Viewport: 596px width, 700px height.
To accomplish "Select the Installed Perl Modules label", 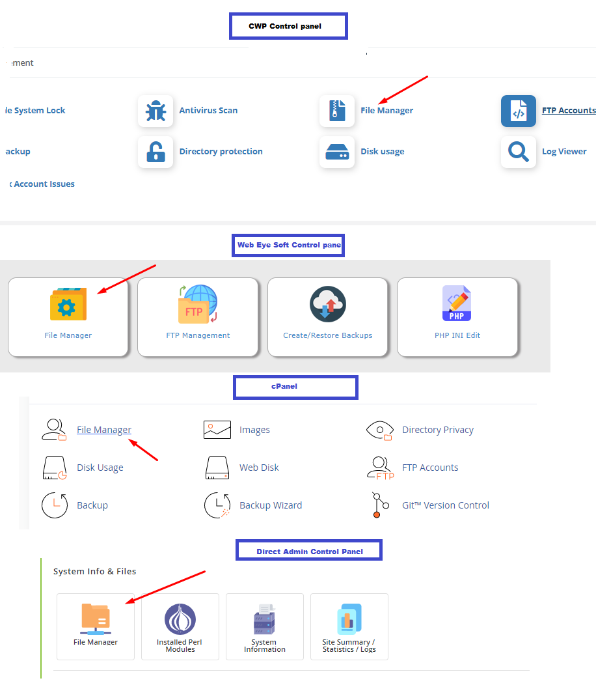I will (180, 645).
